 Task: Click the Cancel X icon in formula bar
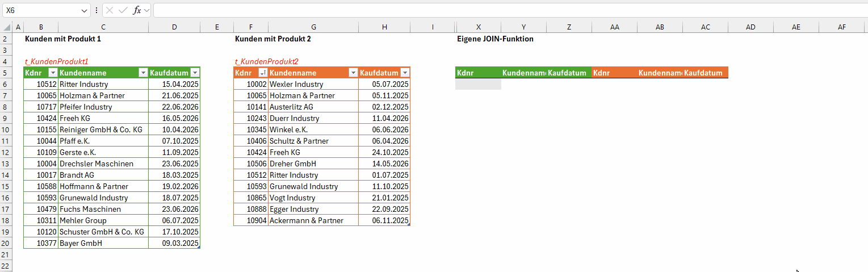110,10
